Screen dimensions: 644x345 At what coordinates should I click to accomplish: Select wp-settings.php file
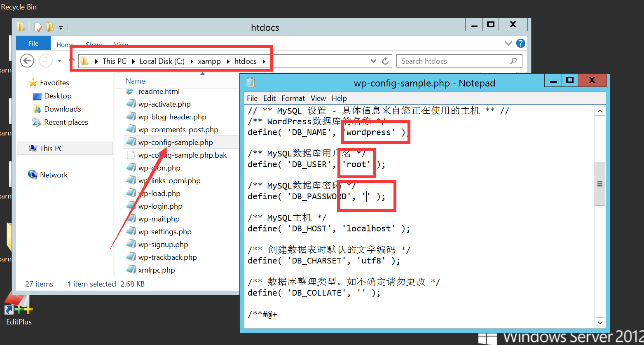click(x=165, y=232)
